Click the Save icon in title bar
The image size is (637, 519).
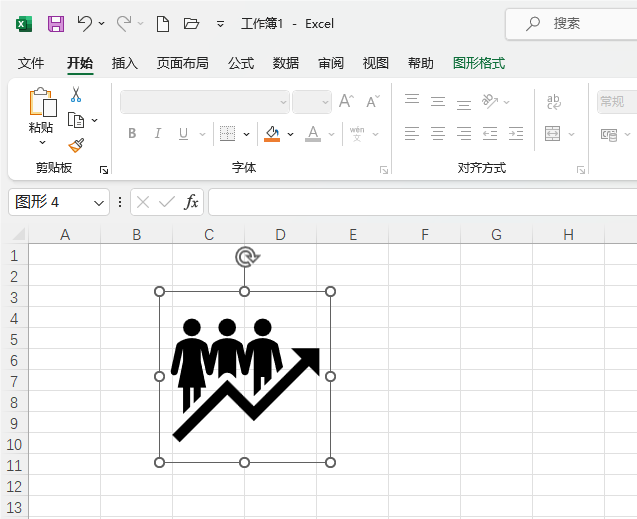(x=56, y=24)
